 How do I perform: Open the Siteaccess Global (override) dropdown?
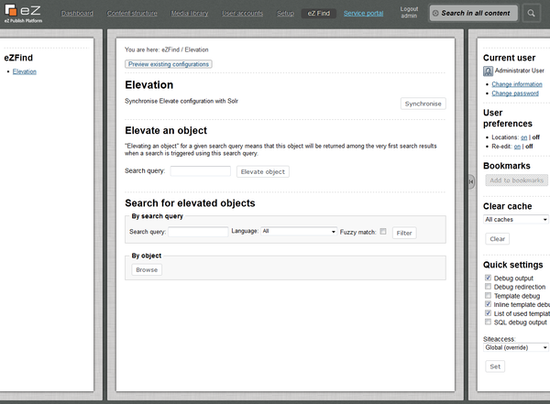click(516, 348)
